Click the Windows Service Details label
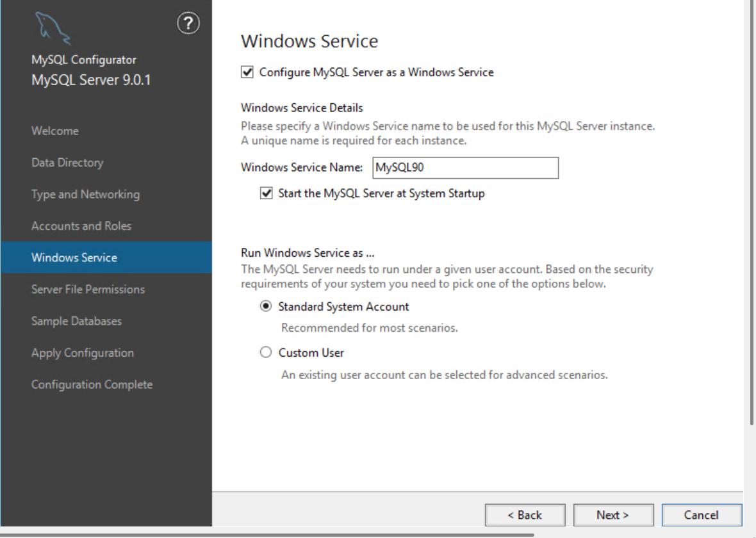756x538 pixels. pyautogui.click(x=302, y=108)
